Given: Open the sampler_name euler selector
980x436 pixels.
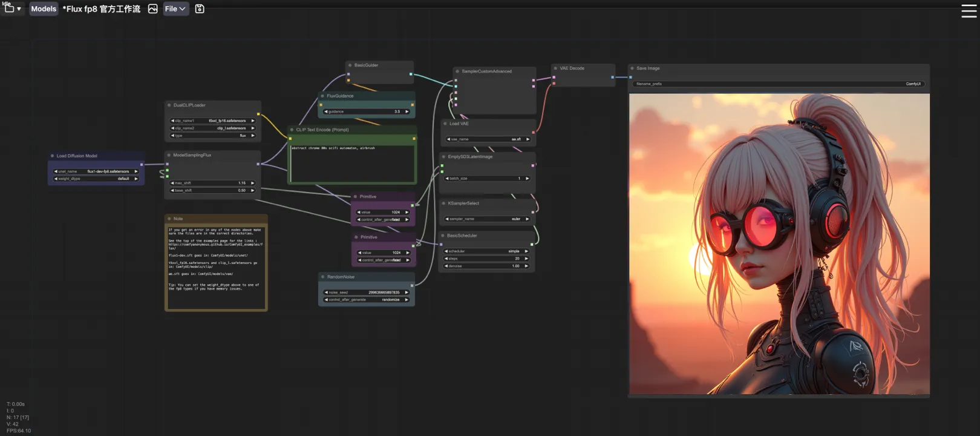Looking at the screenshot, I should 487,219.
